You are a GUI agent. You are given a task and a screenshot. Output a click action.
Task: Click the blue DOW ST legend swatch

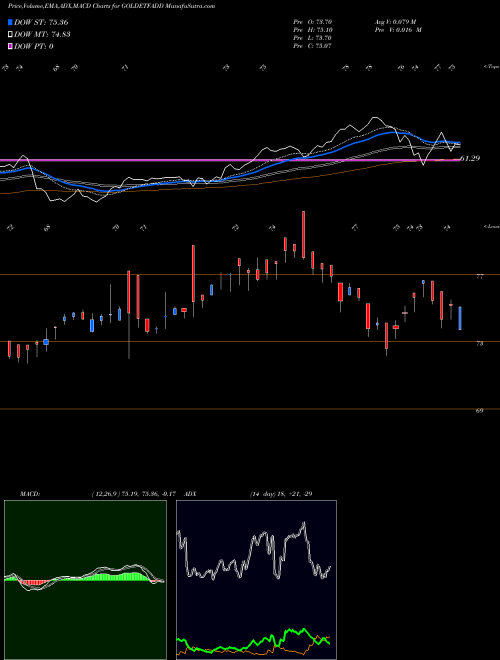11,22
